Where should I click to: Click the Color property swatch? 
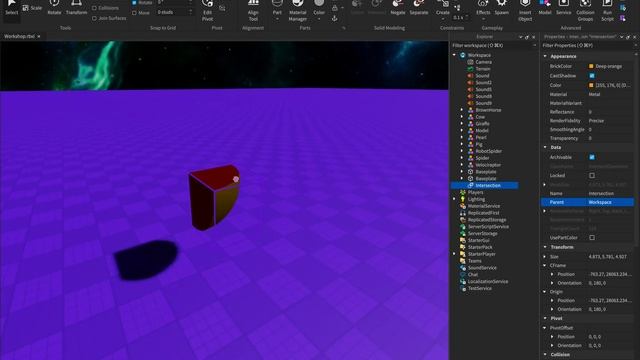pyautogui.click(x=591, y=85)
